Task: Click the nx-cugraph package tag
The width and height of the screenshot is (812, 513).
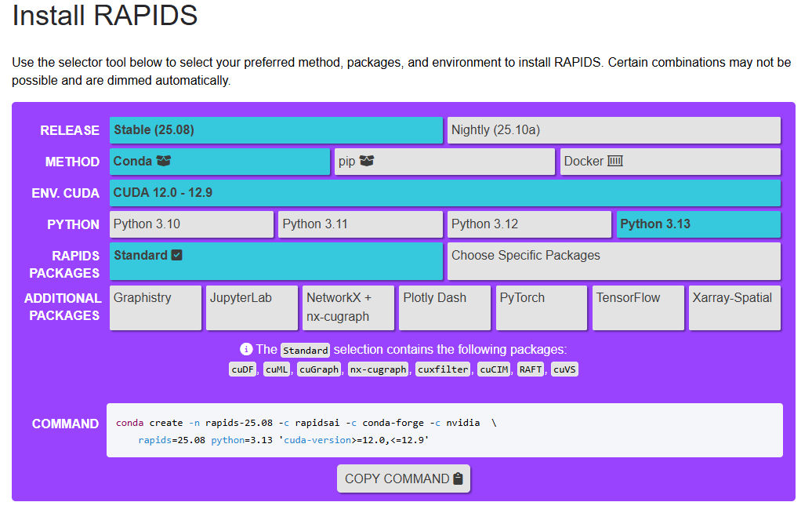Action: click(378, 369)
